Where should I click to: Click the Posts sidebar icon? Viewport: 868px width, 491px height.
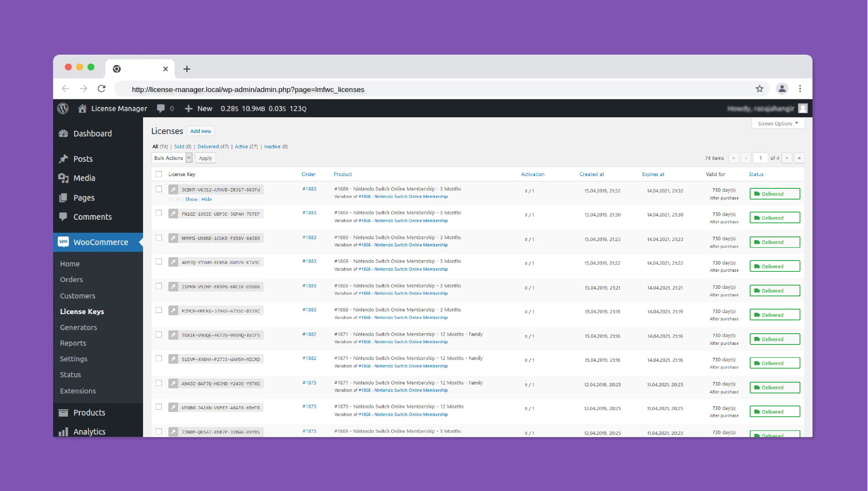coord(64,158)
